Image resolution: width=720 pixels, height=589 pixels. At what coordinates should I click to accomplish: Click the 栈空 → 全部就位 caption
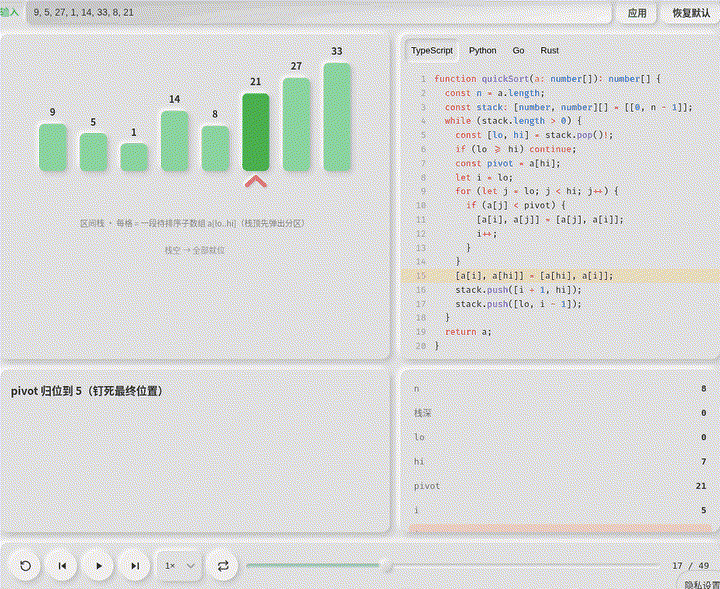click(195, 250)
